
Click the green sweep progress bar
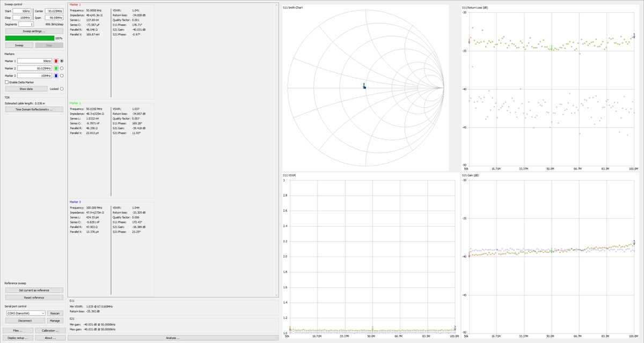point(30,38)
